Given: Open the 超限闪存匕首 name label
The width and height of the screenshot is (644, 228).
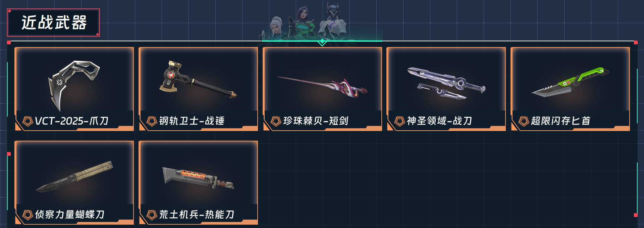Looking at the screenshot, I should [x=560, y=121].
